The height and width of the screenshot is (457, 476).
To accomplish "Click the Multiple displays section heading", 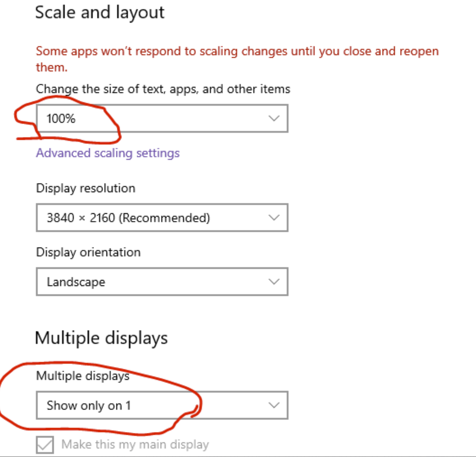I will 101,338.
